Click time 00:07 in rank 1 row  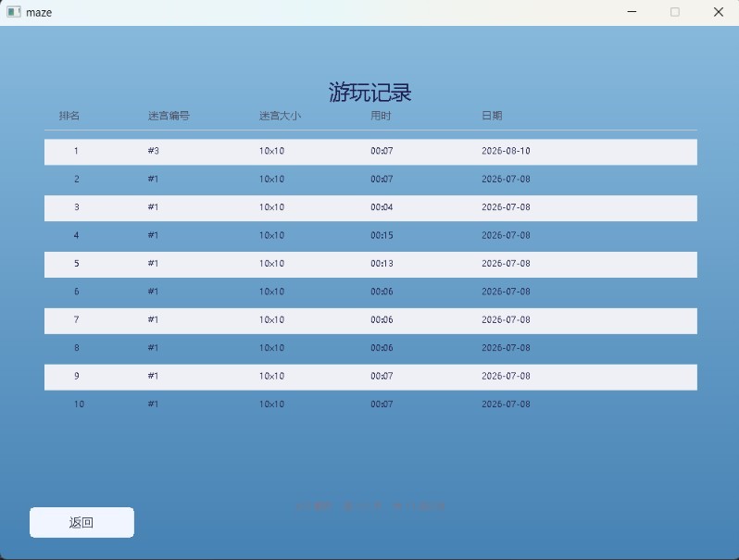[x=382, y=151]
